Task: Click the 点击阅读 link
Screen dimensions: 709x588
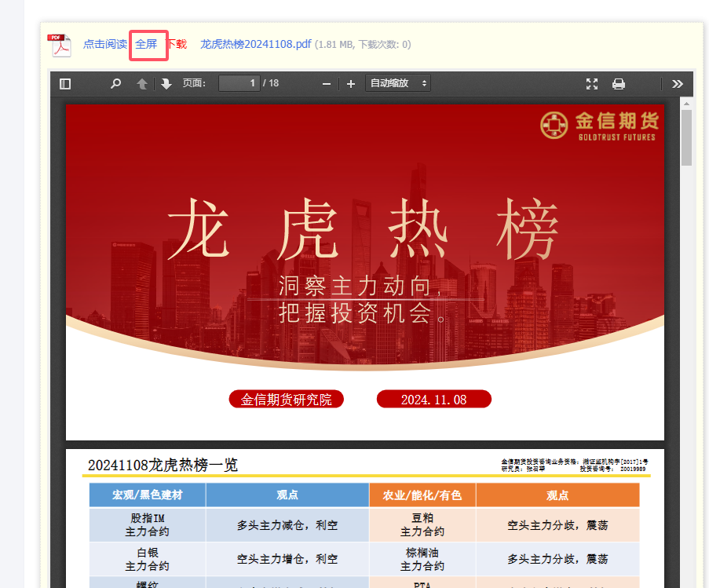Action: [x=105, y=44]
